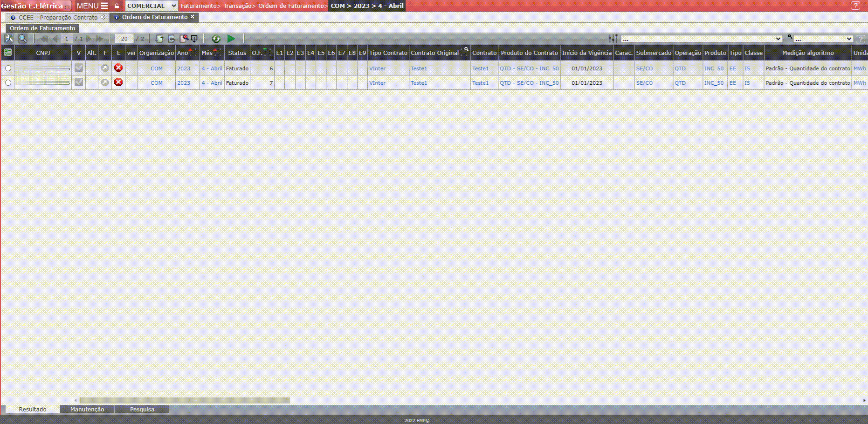Click the red X icon in first row
868x424 pixels.
118,68
